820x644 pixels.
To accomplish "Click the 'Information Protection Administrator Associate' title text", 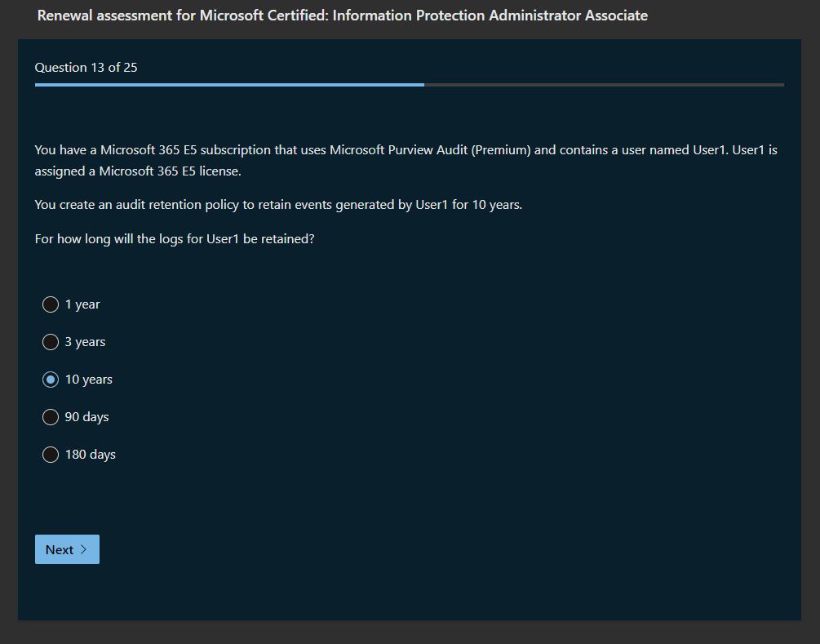I will (490, 16).
